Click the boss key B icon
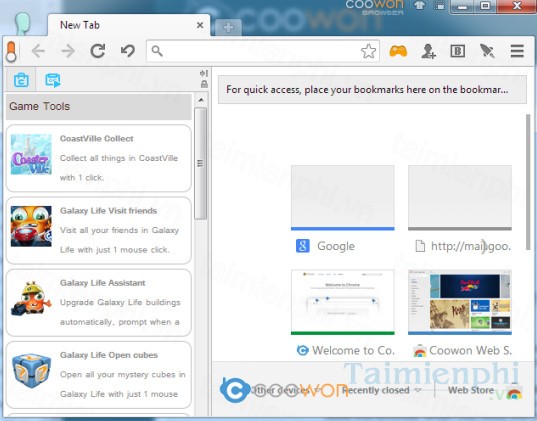 (x=458, y=51)
